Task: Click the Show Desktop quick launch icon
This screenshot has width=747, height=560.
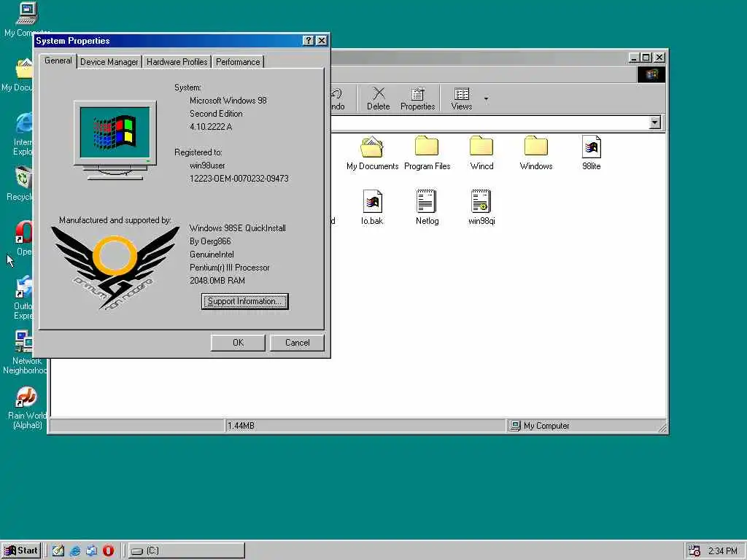Action: (x=58, y=551)
